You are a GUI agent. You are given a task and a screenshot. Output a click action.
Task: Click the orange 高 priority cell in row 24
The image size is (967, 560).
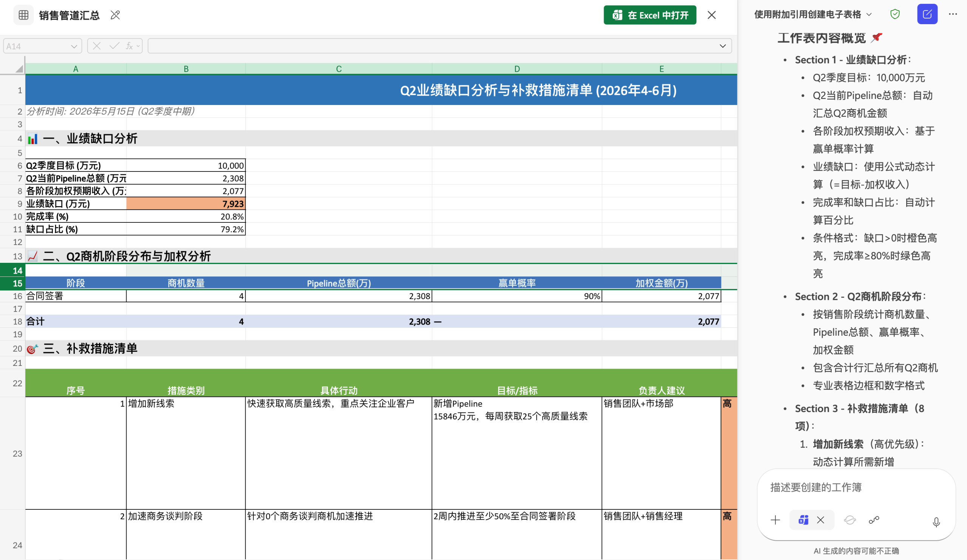click(729, 535)
